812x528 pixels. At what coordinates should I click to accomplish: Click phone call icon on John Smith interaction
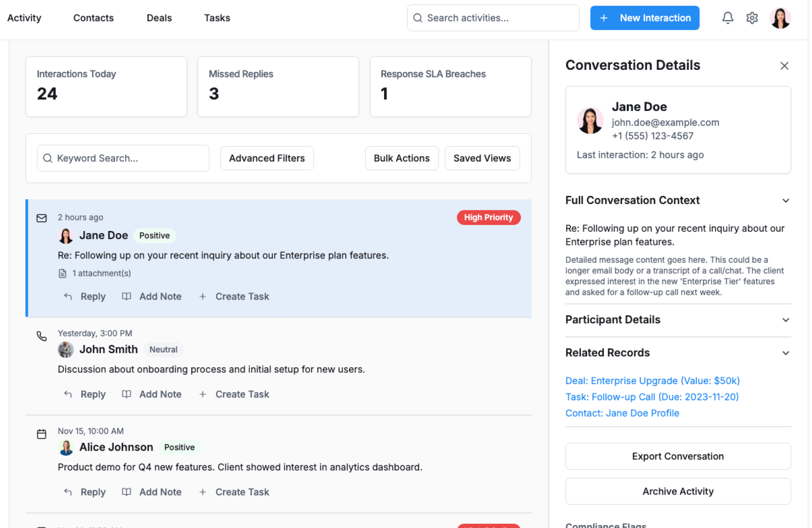41,336
